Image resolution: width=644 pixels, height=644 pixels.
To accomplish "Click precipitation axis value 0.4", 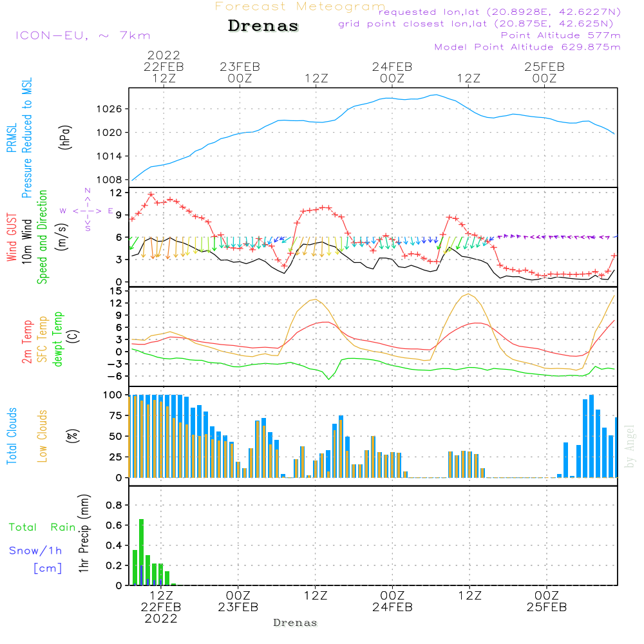I will coord(114,546).
